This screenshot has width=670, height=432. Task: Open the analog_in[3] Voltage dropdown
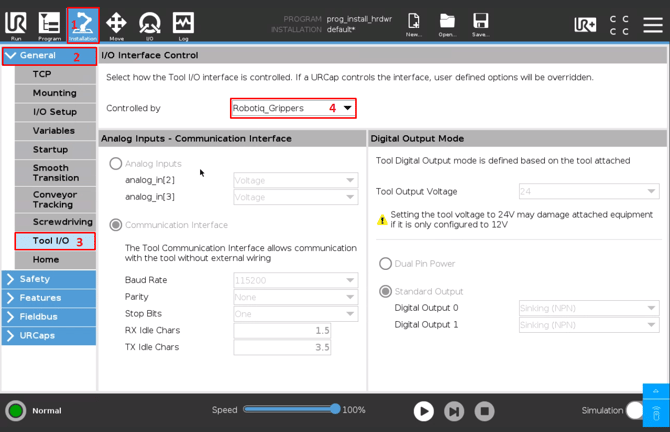296,197
